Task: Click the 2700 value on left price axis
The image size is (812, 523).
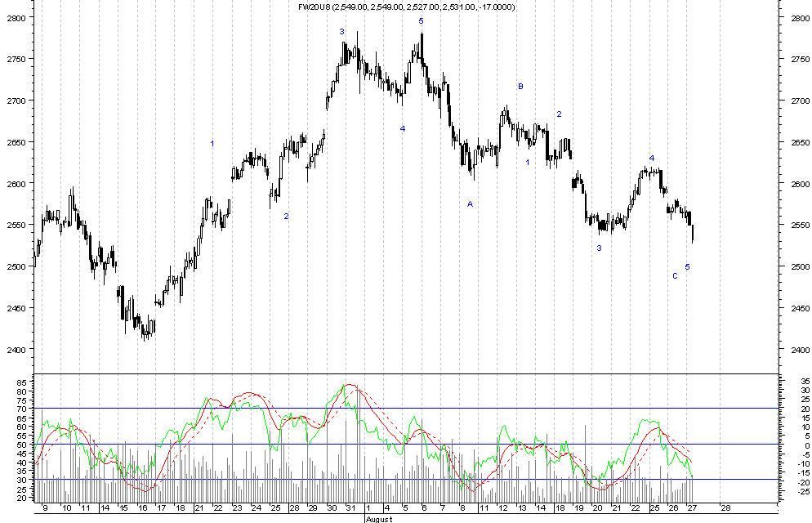Action: point(16,101)
